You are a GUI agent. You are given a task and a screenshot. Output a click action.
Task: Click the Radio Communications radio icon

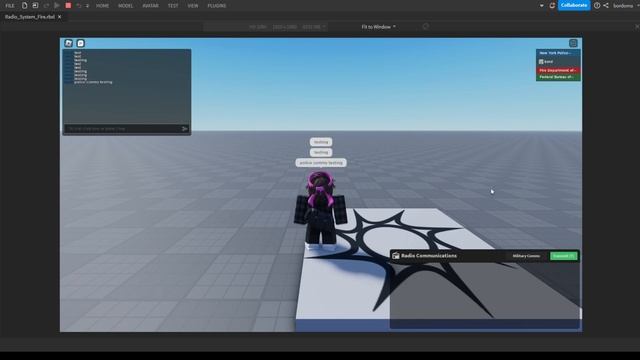396,256
